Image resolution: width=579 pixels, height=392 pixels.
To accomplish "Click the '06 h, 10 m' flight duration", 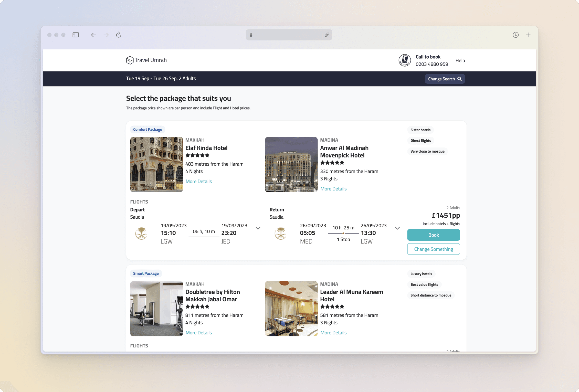I will point(204,231).
